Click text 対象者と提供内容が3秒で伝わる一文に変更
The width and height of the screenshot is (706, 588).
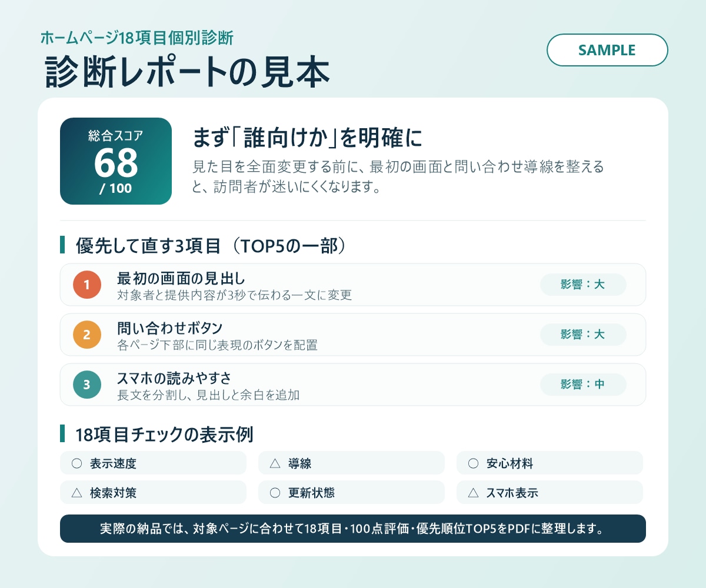tap(234, 295)
